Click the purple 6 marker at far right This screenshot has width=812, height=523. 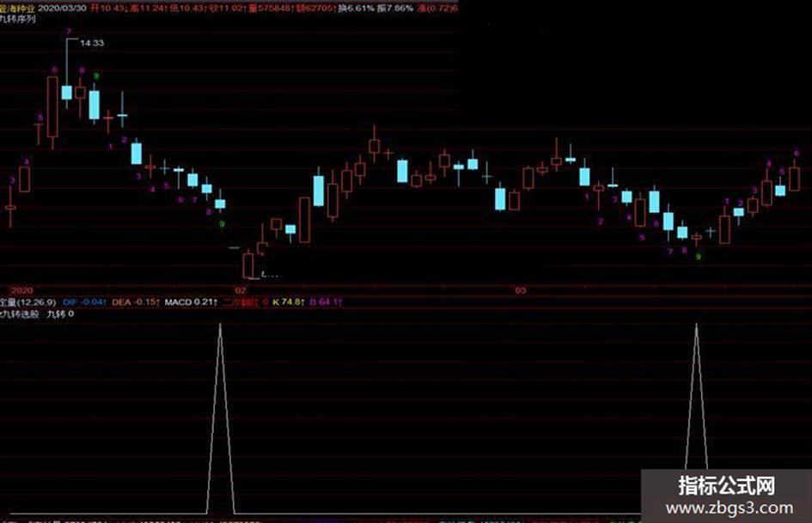(797, 153)
